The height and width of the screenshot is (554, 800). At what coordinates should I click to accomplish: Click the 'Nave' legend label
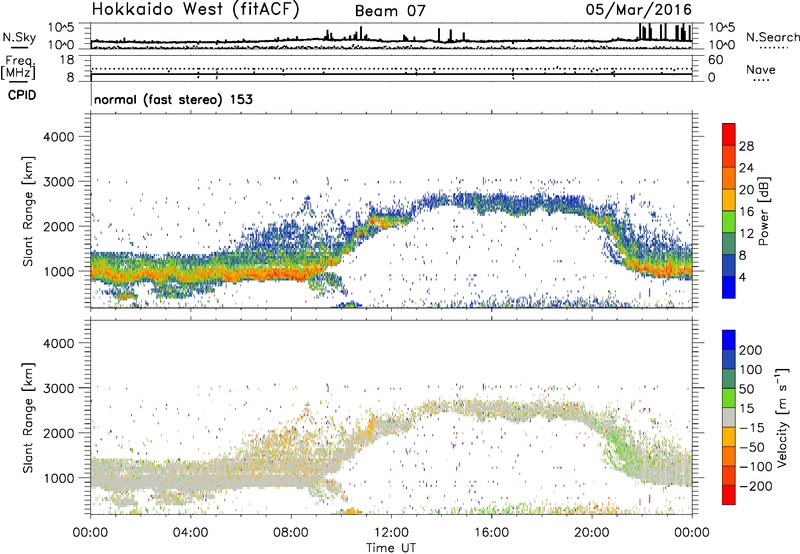click(761, 69)
